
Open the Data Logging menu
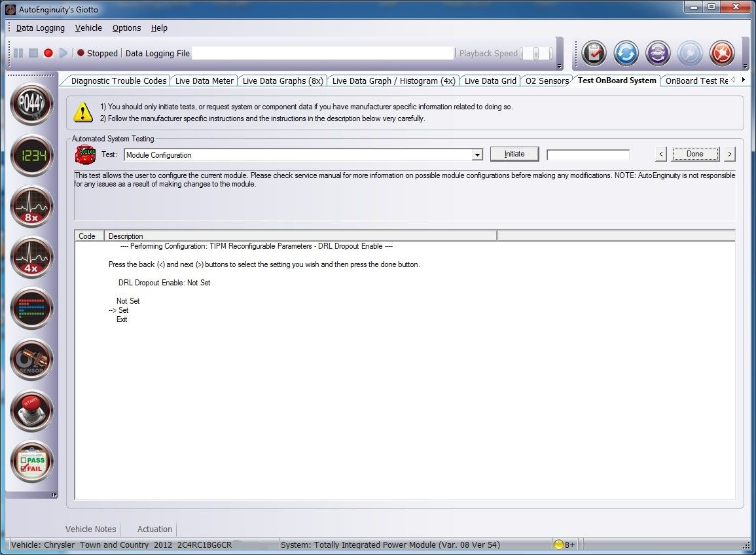pos(41,28)
